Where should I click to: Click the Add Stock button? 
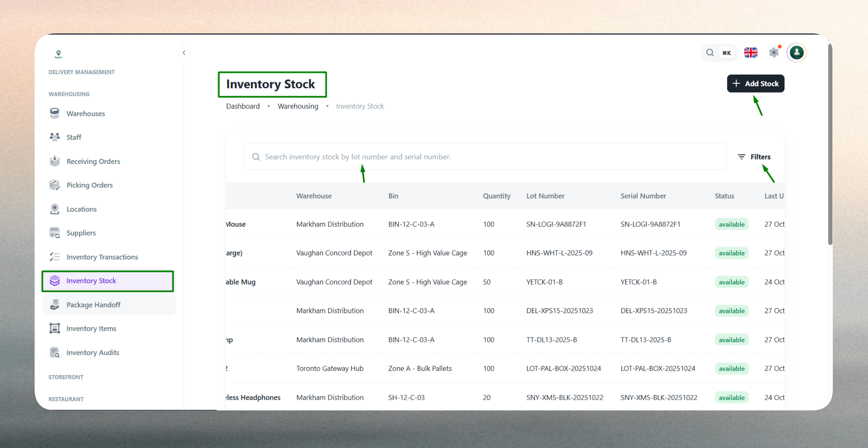point(755,84)
